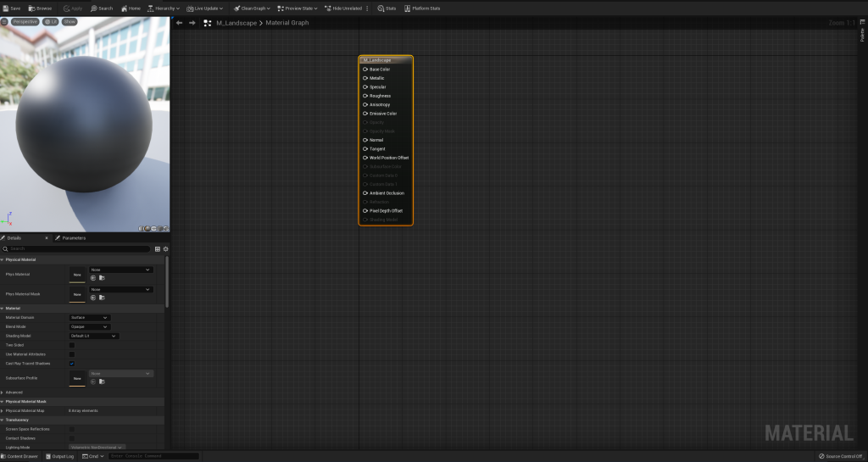Open the Content Browser via Browse icon
The height and width of the screenshot is (462, 868).
click(32, 8)
